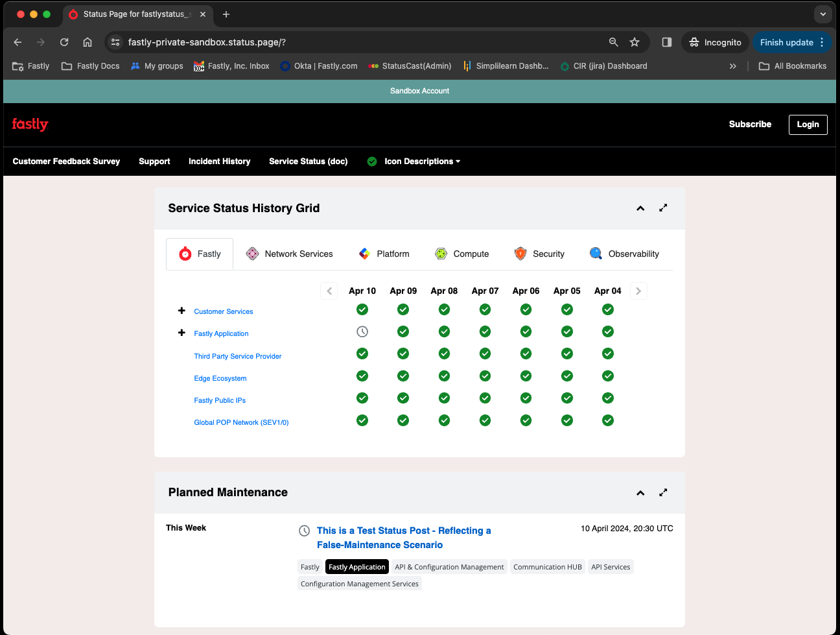The width and height of the screenshot is (840, 635).
Task: Expand Service Status History Grid to fullscreen
Action: click(x=663, y=208)
